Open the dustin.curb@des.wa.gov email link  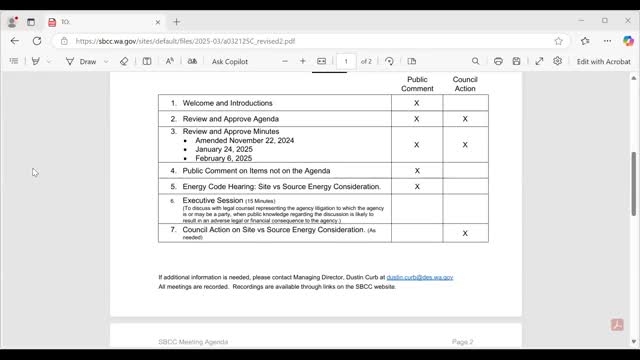(420, 277)
